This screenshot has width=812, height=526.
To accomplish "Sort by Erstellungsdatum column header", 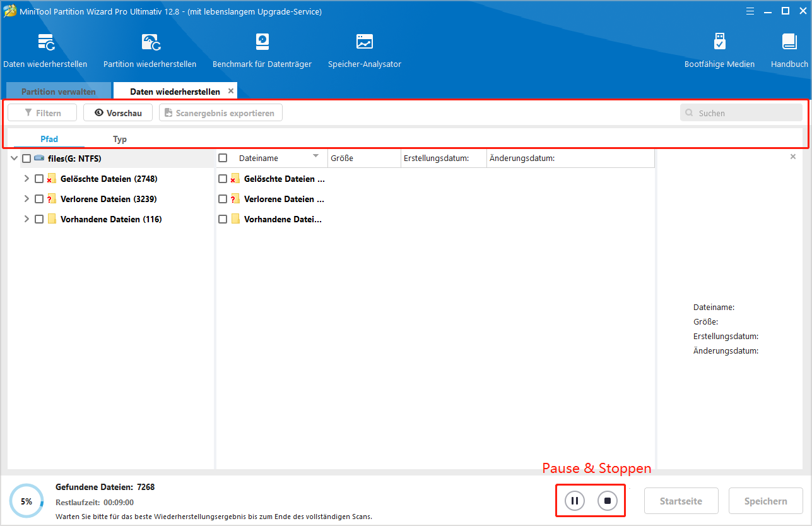I will [443, 158].
